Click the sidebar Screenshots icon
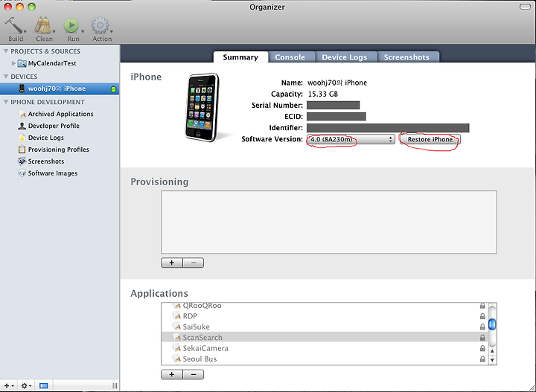This screenshot has height=392, width=536. (x=22, y=161)
